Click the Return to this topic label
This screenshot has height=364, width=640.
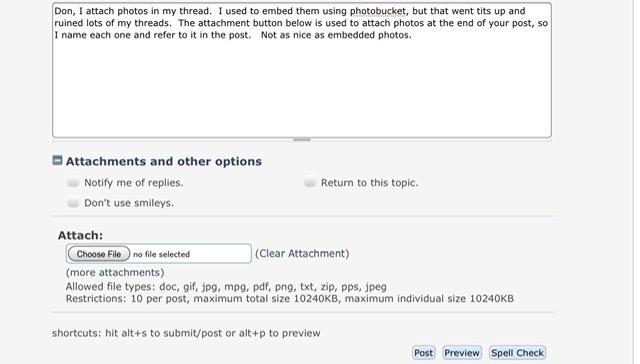[369, 182]
